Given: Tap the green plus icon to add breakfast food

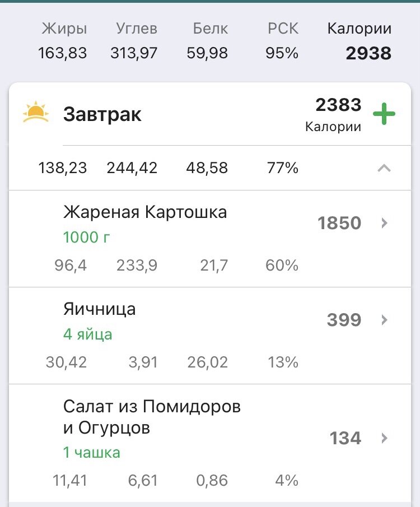Looking at the screenshot, I should (384, 114).
